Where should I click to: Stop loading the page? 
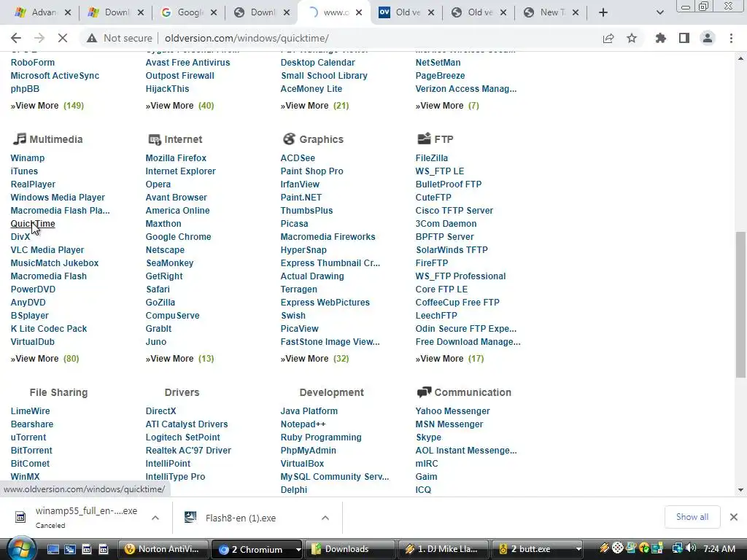[63, 38]
